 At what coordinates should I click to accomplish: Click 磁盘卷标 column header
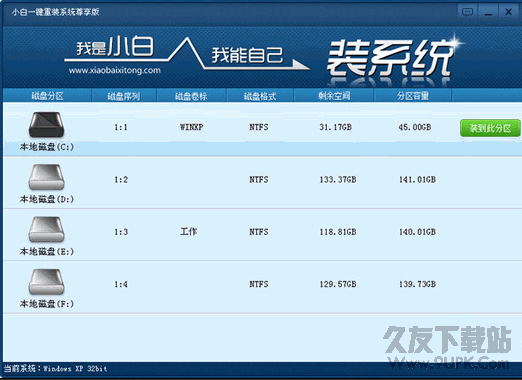click(191, 96)
